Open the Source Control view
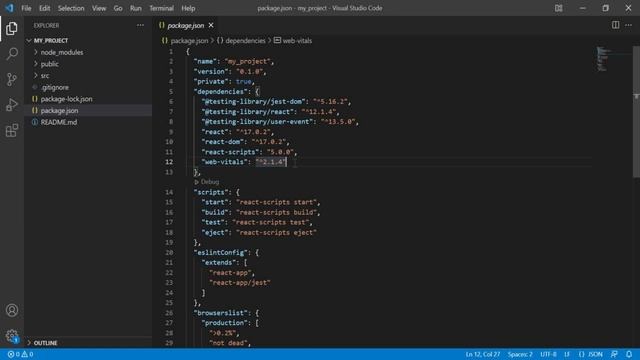The height and width of the screenshot is (360, 640). [12, 79]
